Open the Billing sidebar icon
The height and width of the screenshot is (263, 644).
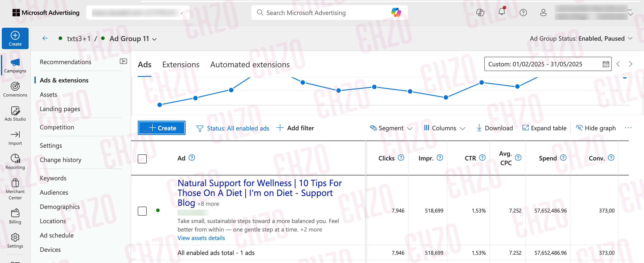pos(15,216)
